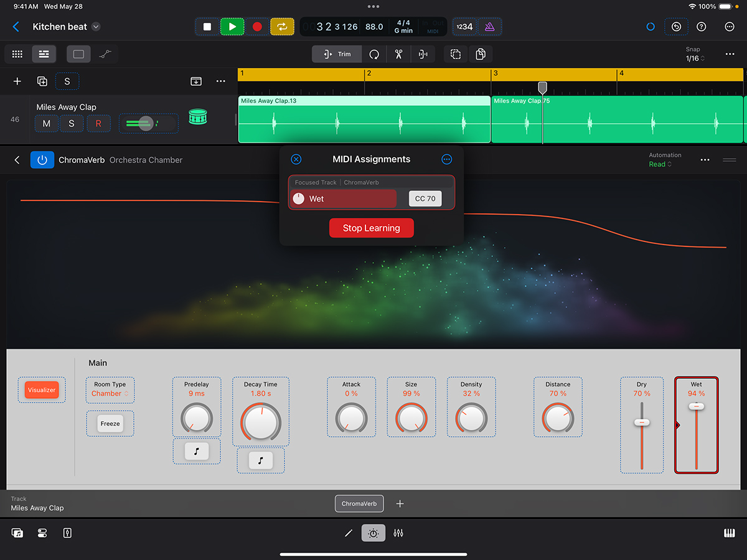Toggle the global Solo S button
Screen dimensions: 747x560
click(67, 82)
